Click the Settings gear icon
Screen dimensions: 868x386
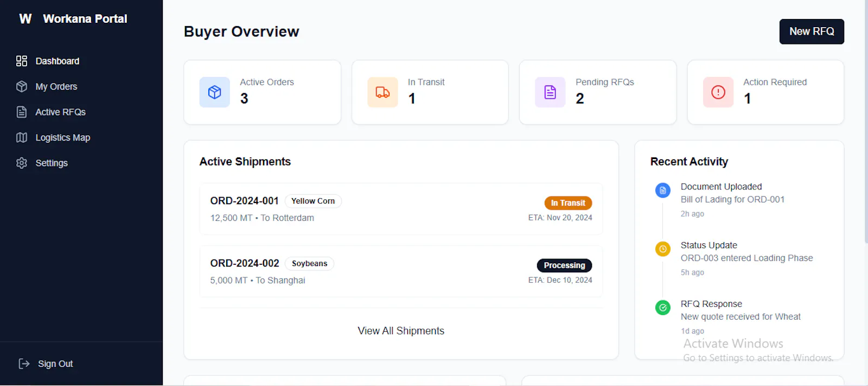coord(22,163)
